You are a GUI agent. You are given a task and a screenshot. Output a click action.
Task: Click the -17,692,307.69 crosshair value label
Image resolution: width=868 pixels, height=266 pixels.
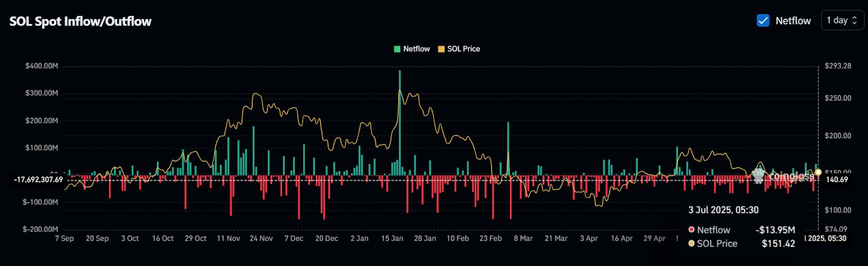tap(38, 180)
